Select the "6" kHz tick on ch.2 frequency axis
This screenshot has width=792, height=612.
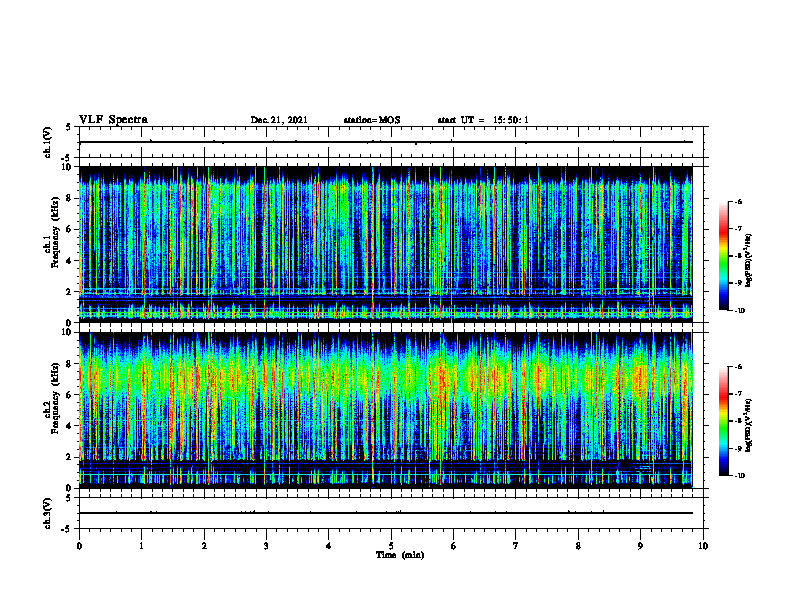69,395
